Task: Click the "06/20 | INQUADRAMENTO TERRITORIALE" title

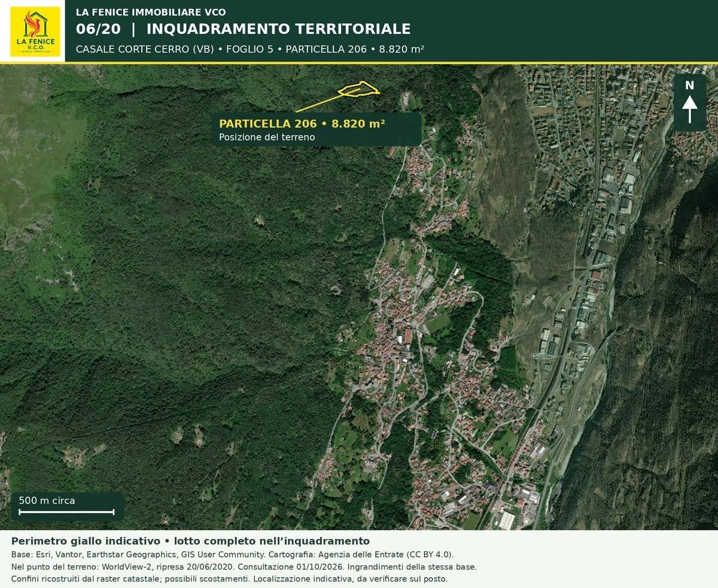Action: (x=243, y=29)
